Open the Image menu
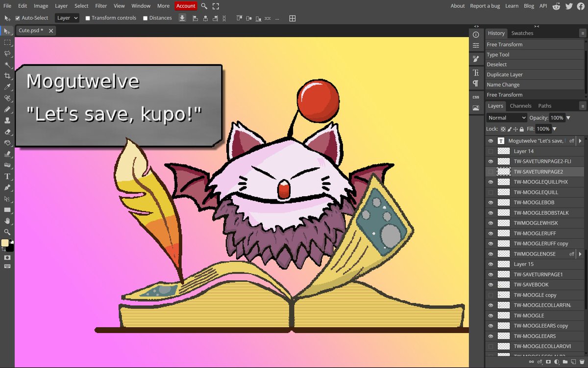 (41, 6)
